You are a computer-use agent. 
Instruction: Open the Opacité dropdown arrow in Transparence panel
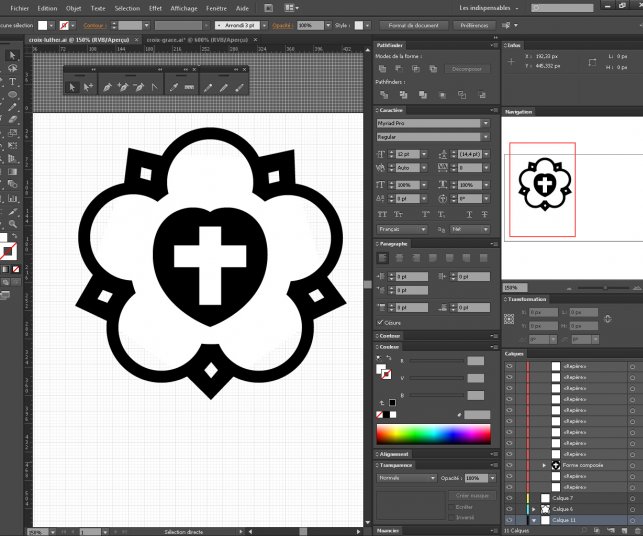493,478
